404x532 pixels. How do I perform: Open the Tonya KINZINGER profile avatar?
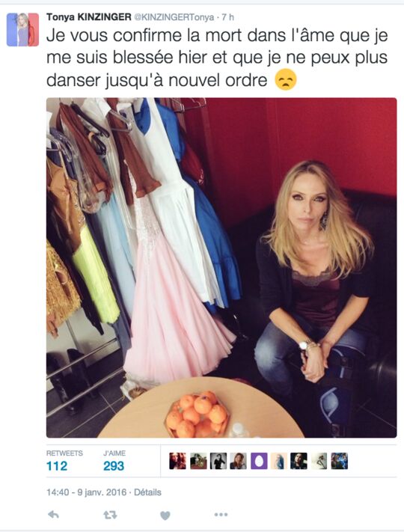[22, 29]
